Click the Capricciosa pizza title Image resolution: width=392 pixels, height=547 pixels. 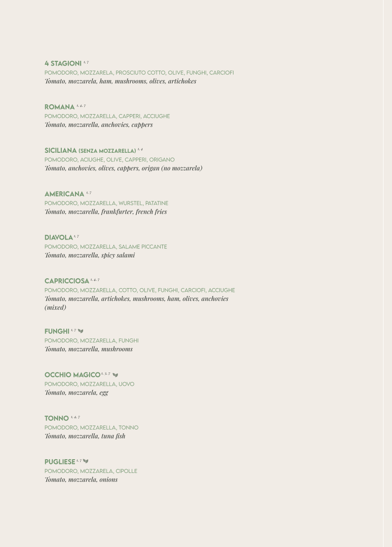click(x=67, y=281)
